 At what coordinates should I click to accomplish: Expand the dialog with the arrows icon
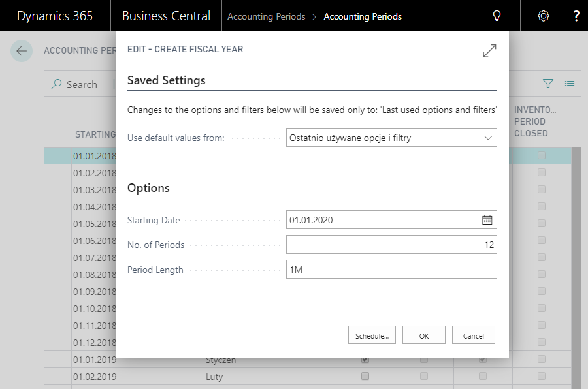click(x=489, y=51)
